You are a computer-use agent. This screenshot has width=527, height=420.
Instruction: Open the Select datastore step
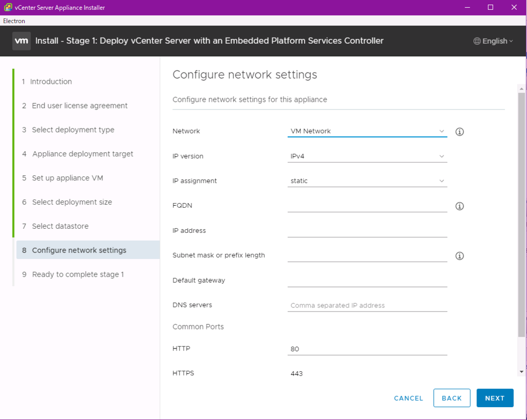(55, 226)
